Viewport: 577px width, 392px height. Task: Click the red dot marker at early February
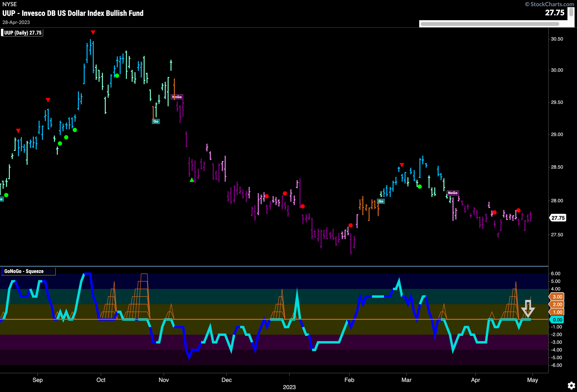pos(351,225)
